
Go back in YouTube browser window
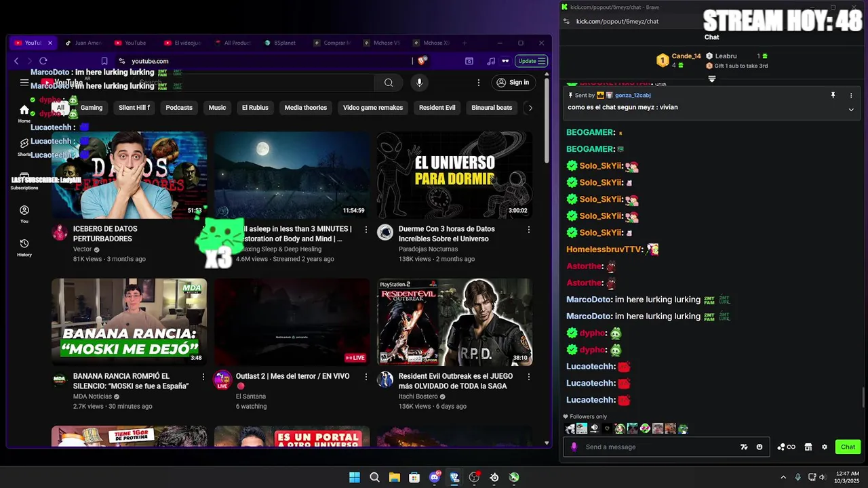[16, 61]
